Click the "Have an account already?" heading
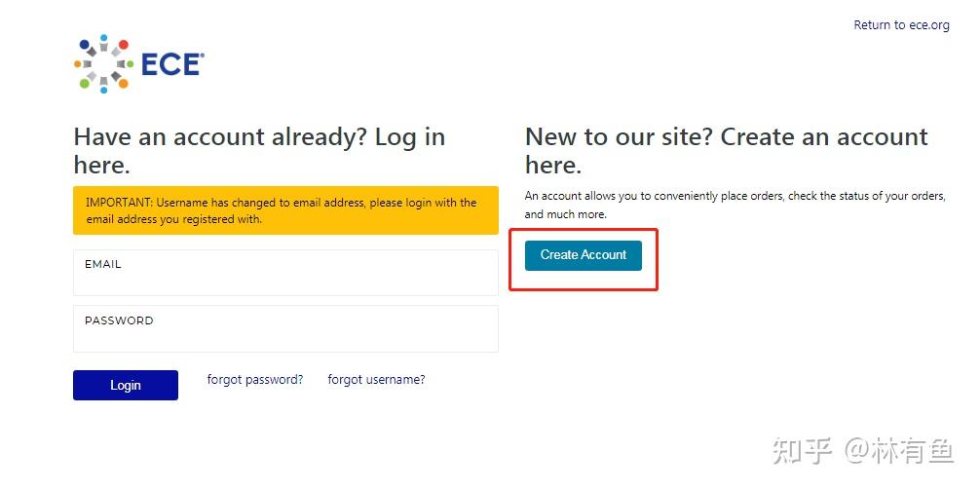 (259, 150)
